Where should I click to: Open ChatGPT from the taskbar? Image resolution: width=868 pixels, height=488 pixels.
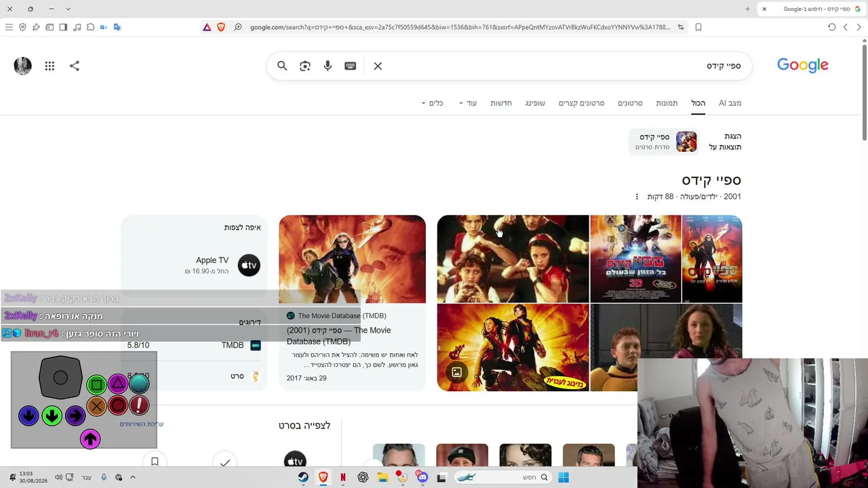click(363, 477)
